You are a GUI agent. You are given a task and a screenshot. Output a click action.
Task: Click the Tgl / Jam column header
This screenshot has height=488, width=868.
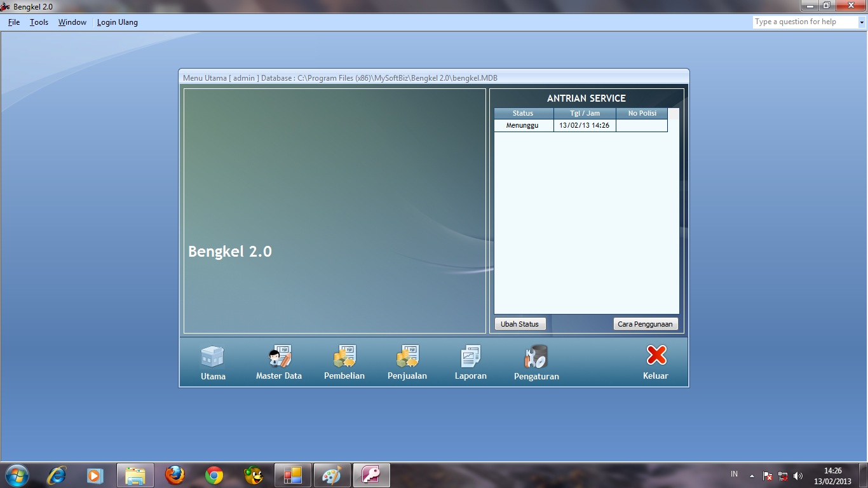coord(585,113)
